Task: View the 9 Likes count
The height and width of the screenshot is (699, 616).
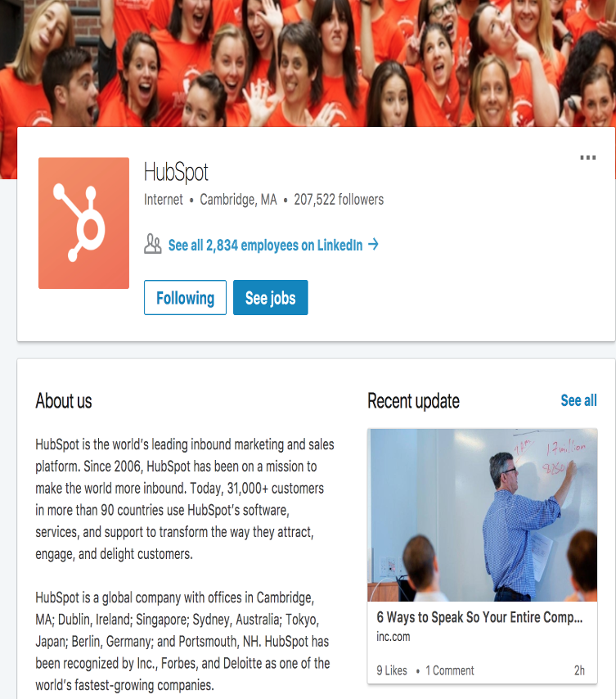Action: (x=392, y=670)
